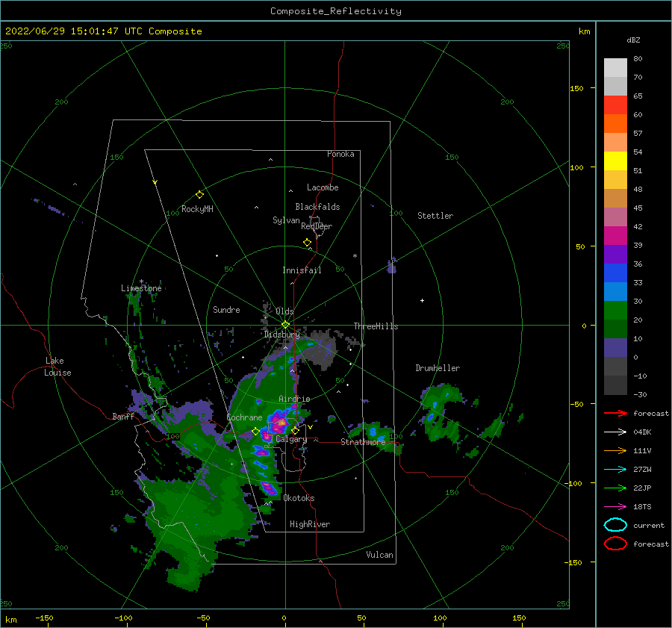Click the dark gray -10 dBZ swatch
This screenshot has width=672, height=628.
615,385
